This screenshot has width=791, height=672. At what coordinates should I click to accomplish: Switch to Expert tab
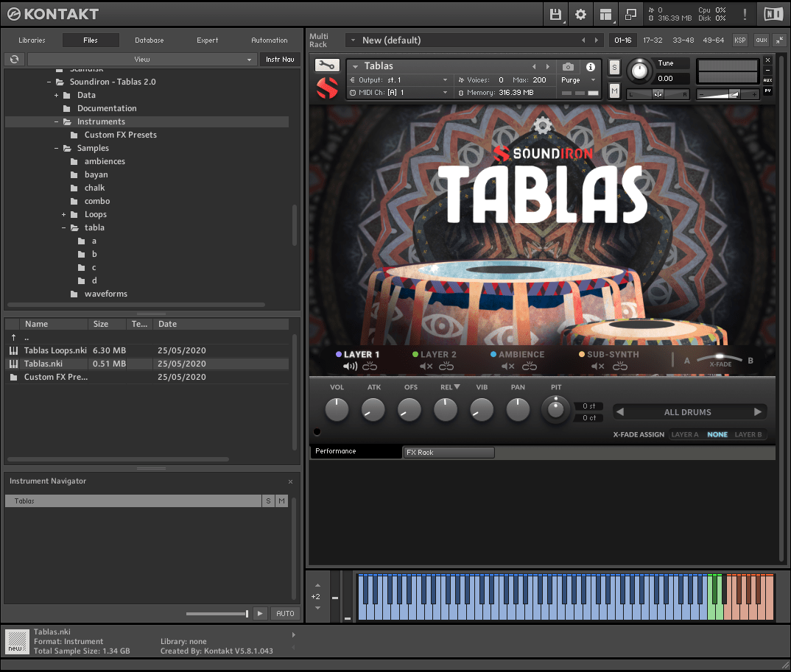click(x=208, y=40)
